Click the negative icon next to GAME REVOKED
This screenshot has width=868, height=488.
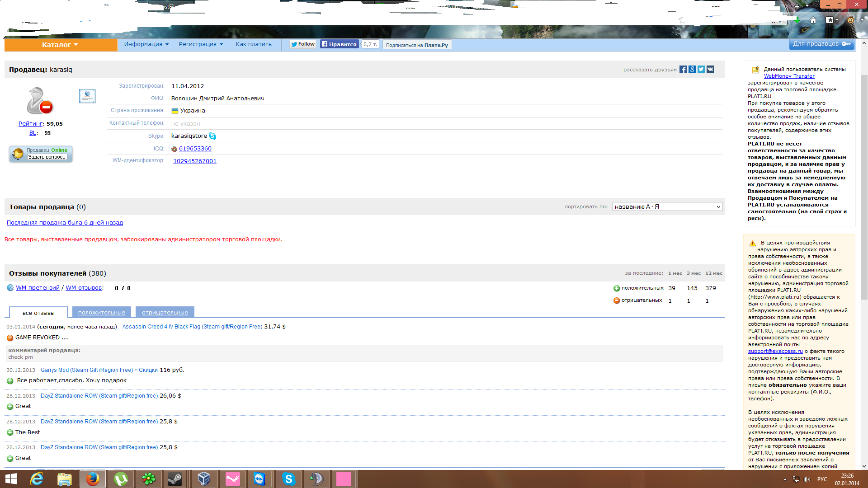pyautogui.click(x=10, y=338)
